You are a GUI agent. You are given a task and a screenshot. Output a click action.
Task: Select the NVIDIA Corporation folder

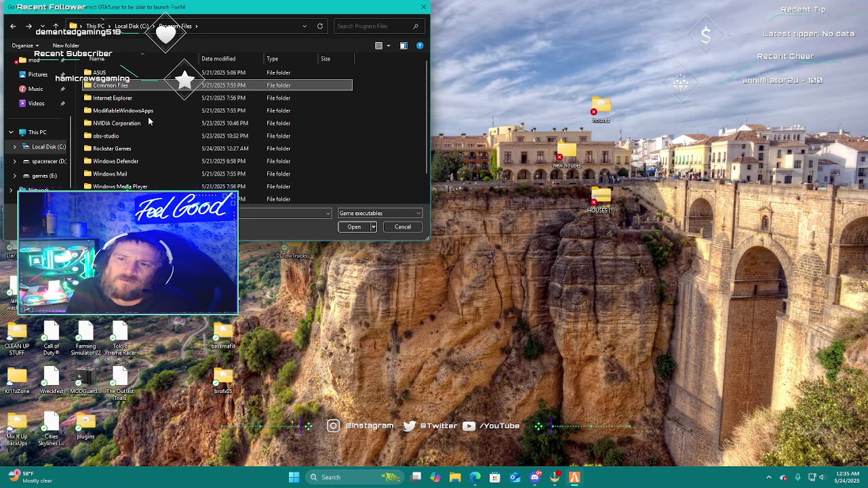coord(117,123)
